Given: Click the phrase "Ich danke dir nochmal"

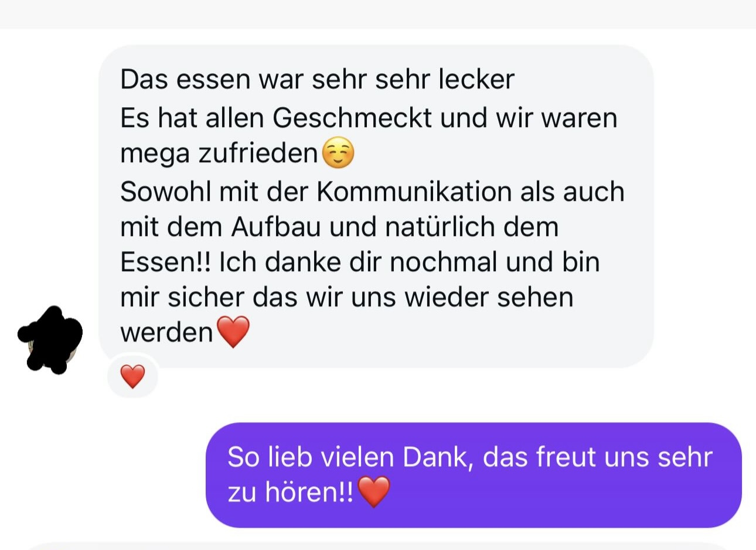Looking at the screenshot, I should [x=358, y=262].
